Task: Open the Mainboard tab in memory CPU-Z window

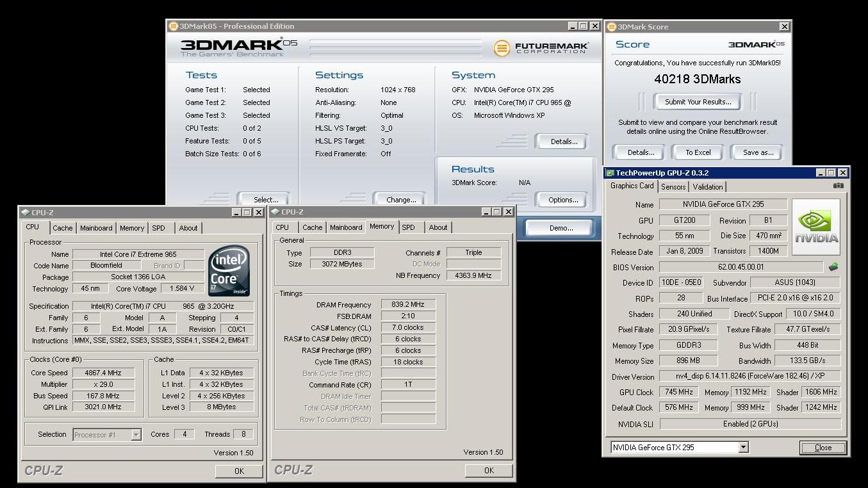Action: pyautogui.click(x=346, y=227)
